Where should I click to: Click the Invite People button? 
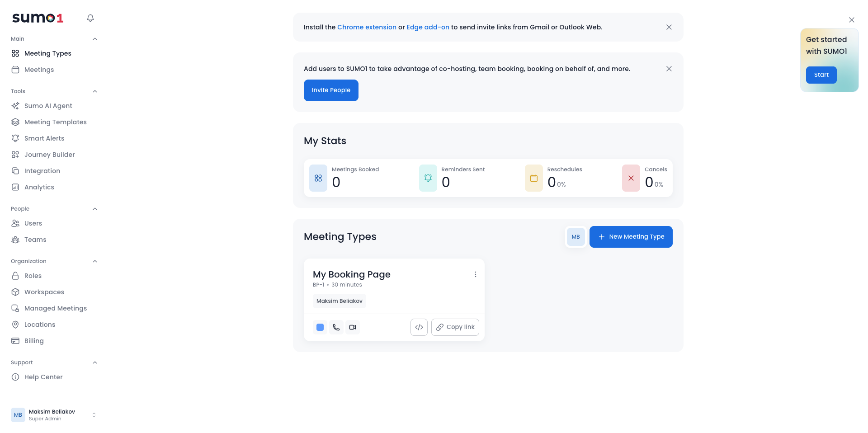pos(331,90)
